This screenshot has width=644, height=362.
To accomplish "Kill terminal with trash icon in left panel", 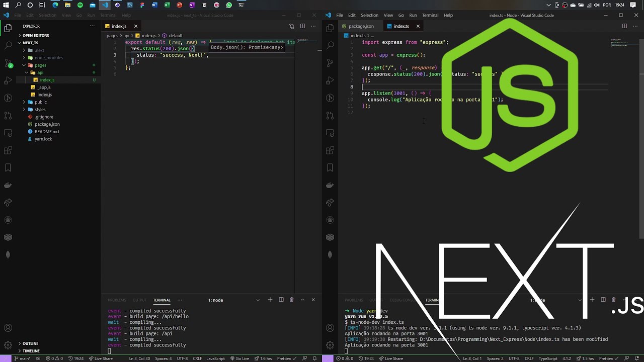I will tap(292, 300).
